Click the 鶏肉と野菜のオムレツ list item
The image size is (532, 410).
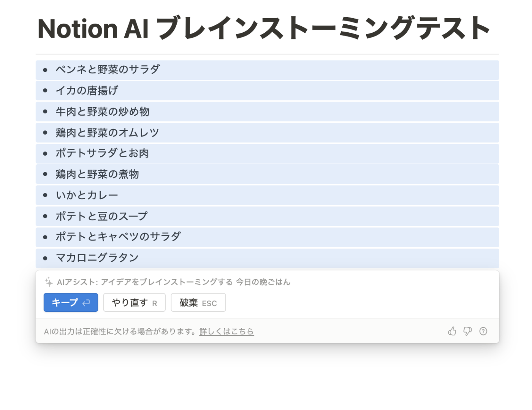268,133
